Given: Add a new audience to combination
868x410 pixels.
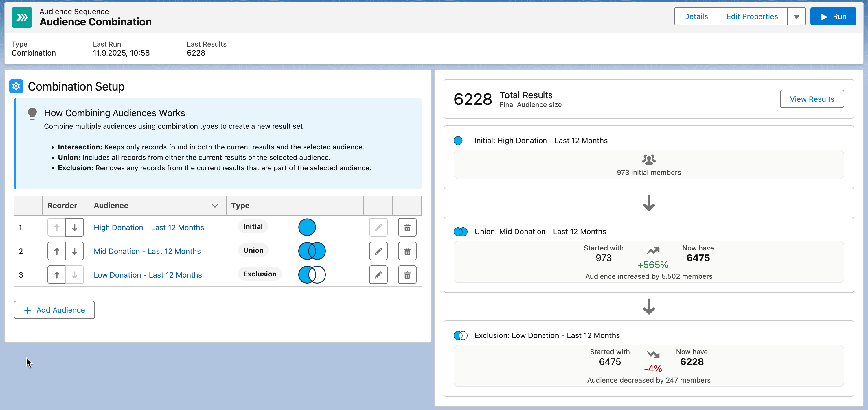Looking at the screenshot, I should click(54, 310).
